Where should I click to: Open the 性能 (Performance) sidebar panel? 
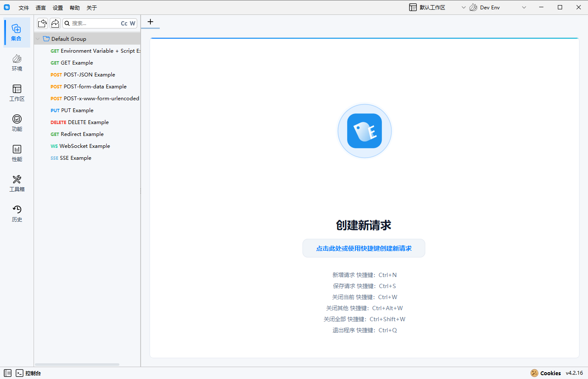(x=17, y=153)
